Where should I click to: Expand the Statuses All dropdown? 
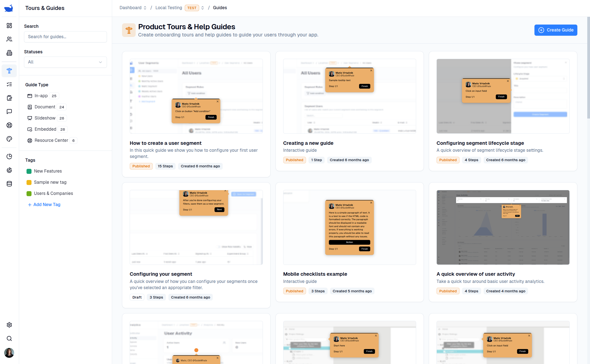[65, 62]
